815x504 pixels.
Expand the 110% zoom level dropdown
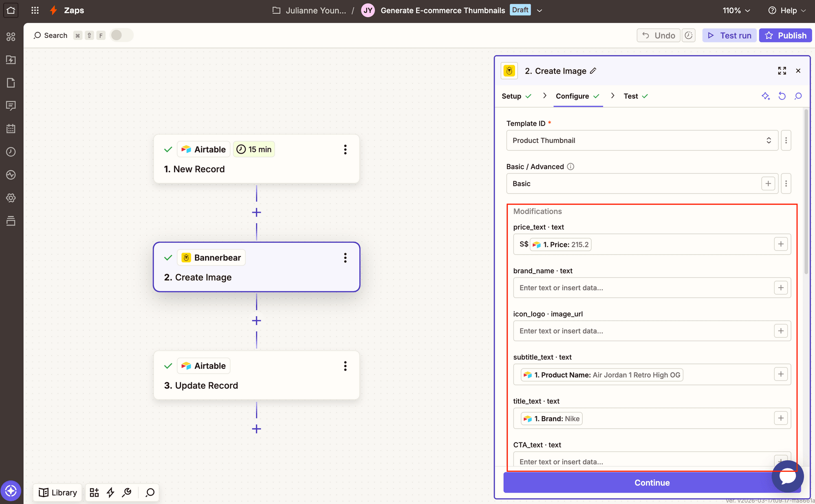click(x=736, y=10)
